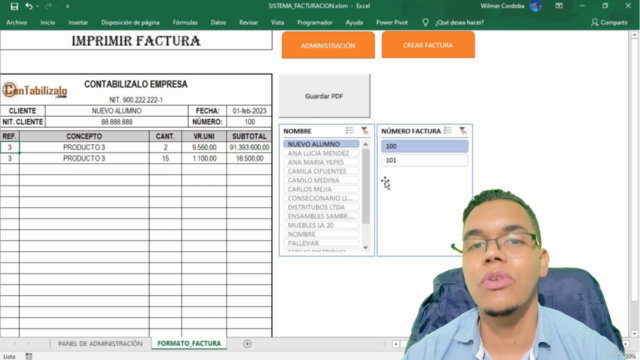Click the IMPRIMIR FACTURA title cell
Image resolution: width=640 pixels, height=360 pixels.
point(136,41)
